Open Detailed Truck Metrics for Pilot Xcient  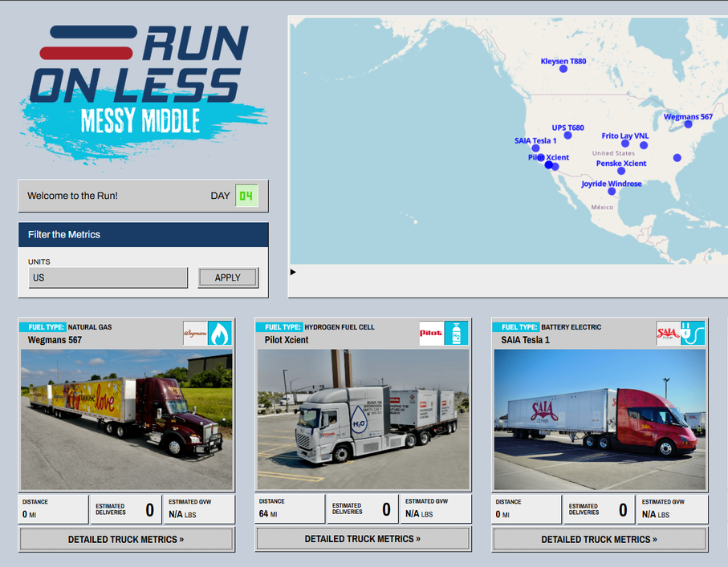coord(363,539)
